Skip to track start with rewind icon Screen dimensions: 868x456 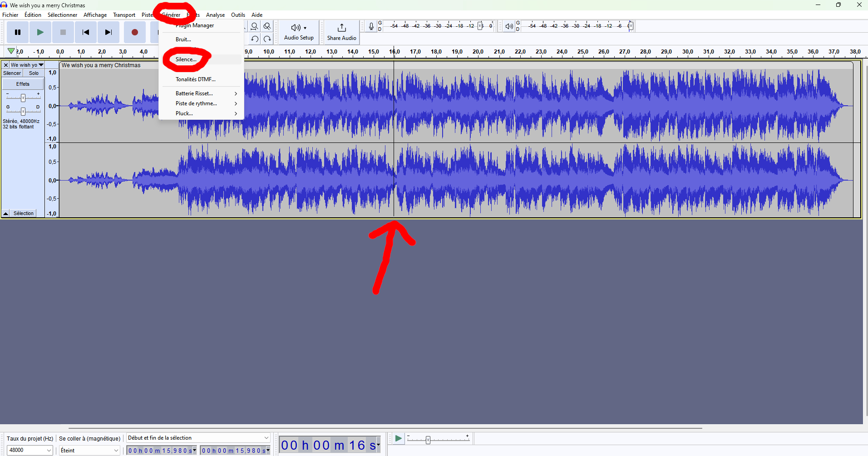[x=85, y=32]
